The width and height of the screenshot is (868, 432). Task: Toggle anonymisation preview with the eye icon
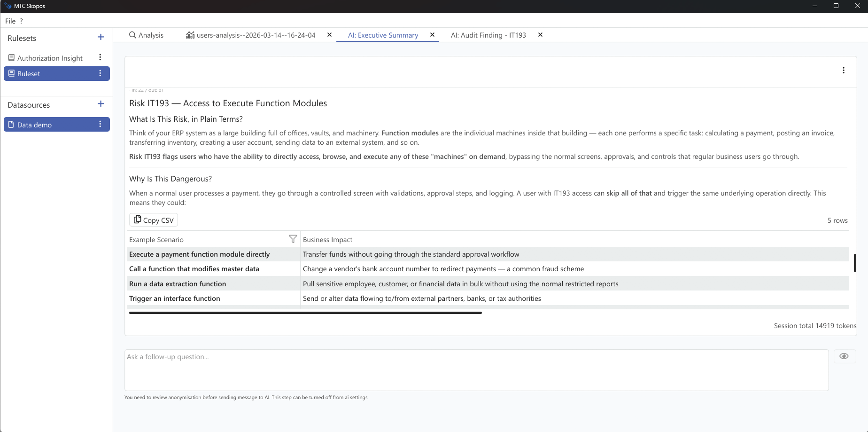coord(844,356)
